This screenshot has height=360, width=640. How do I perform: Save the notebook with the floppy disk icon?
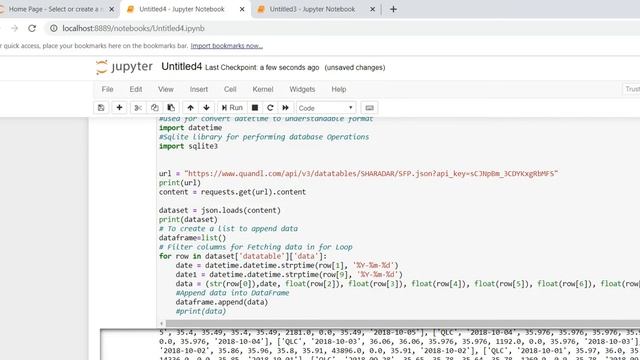point(101,108)
